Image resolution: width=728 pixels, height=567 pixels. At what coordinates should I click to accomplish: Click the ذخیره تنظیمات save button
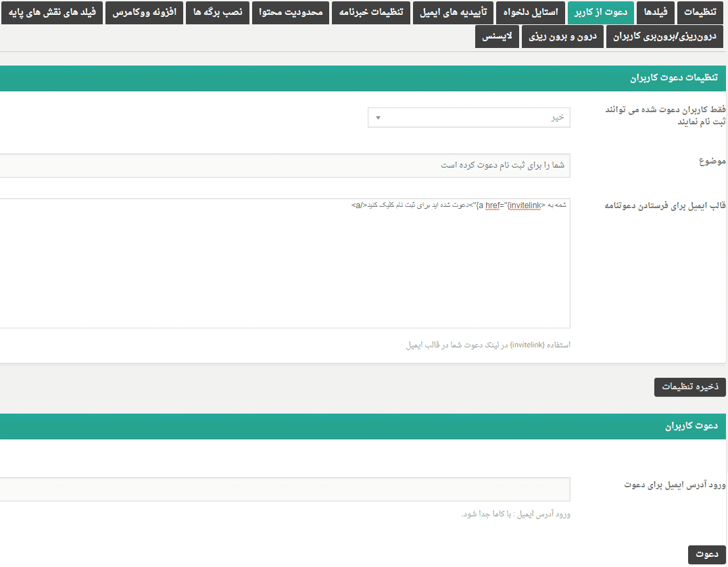tap(690, 387)
